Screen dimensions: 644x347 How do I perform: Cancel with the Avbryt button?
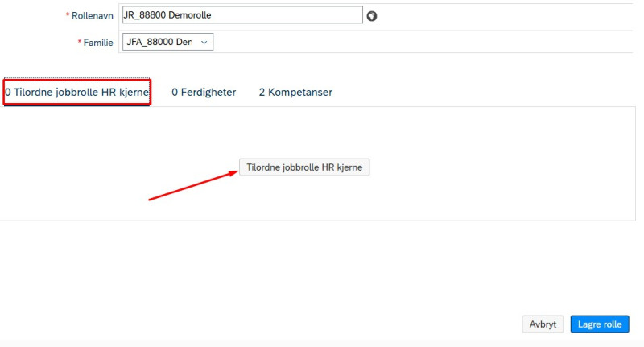pyautogui.click(x=543, y=324)
